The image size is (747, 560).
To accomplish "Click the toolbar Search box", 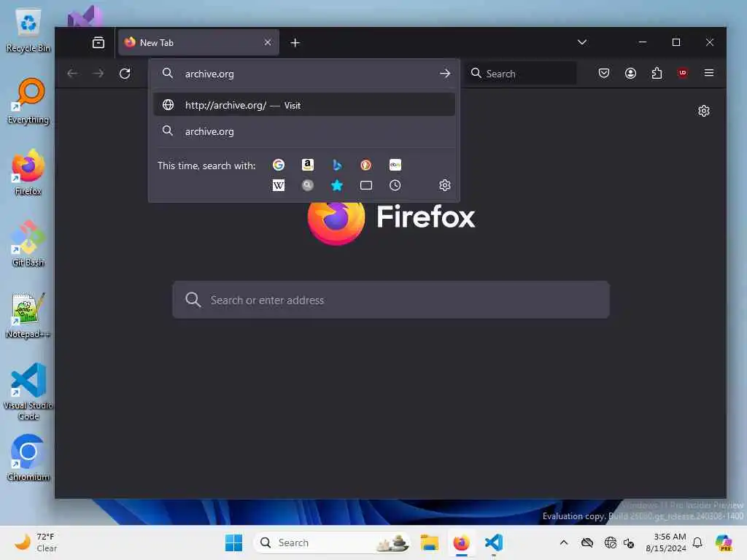I will (x=521, y=74).
